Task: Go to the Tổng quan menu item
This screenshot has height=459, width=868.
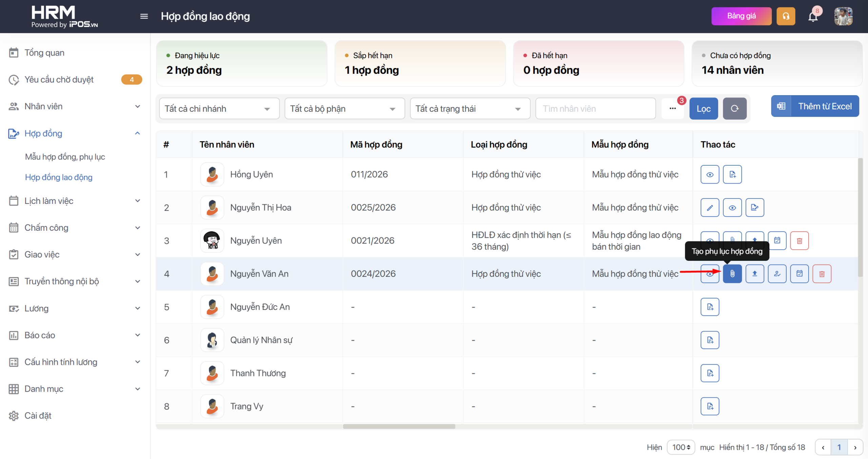Action: 44,53
